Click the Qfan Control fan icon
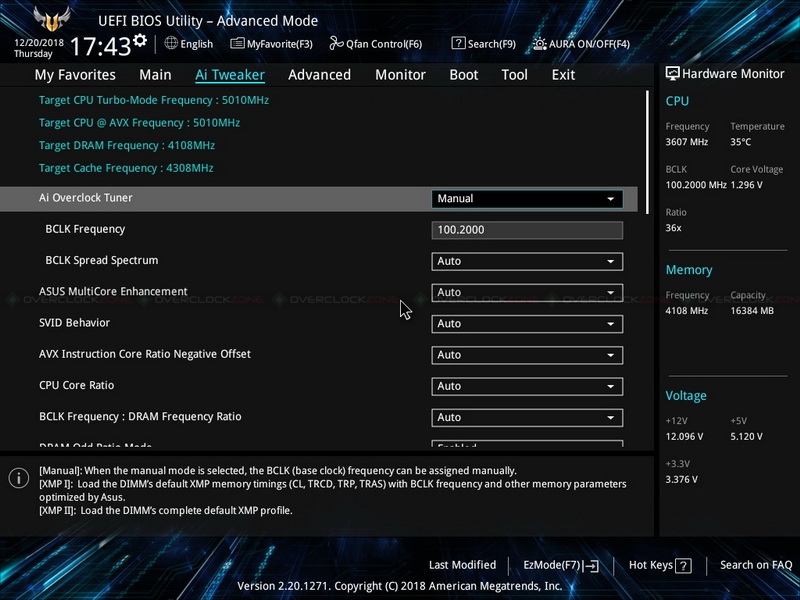The height and width of the screenshot is (600, 800). (x=336, y=43)
